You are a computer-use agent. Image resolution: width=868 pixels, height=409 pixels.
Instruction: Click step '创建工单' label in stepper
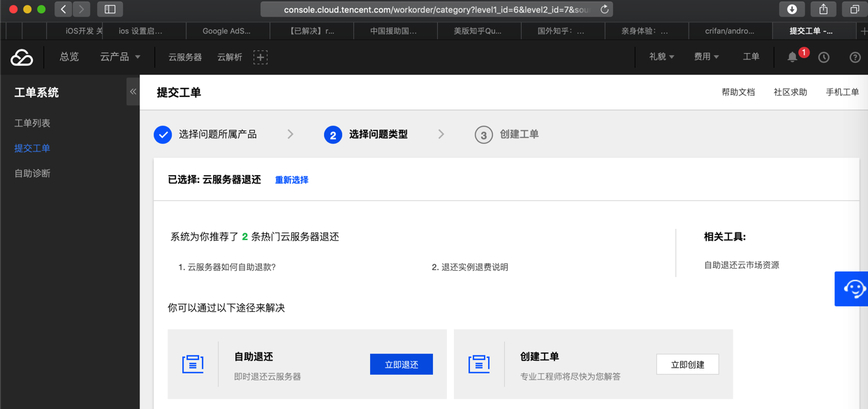(x=520, y=135)
